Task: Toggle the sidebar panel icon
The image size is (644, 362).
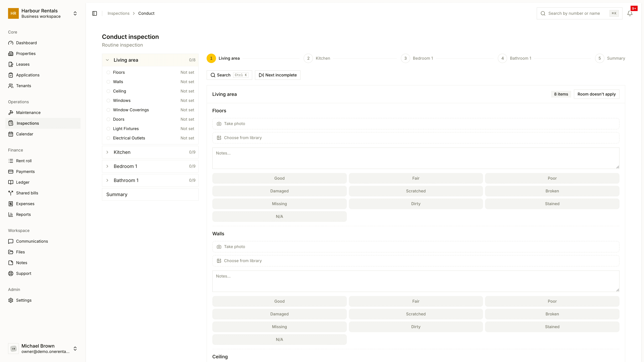Action: click(x=94, y=13)
